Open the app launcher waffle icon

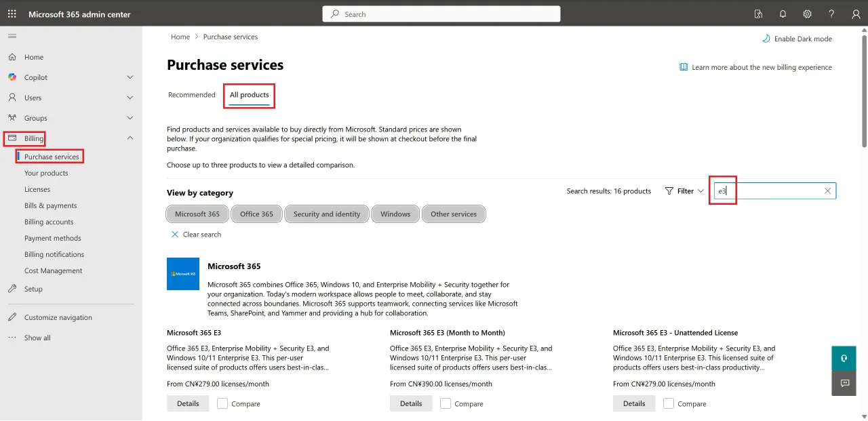click(x=12, y=14)
